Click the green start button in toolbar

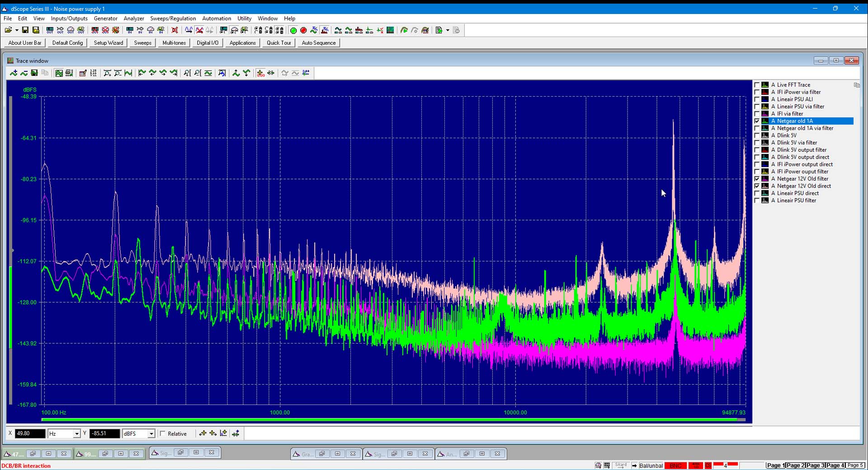293,30
